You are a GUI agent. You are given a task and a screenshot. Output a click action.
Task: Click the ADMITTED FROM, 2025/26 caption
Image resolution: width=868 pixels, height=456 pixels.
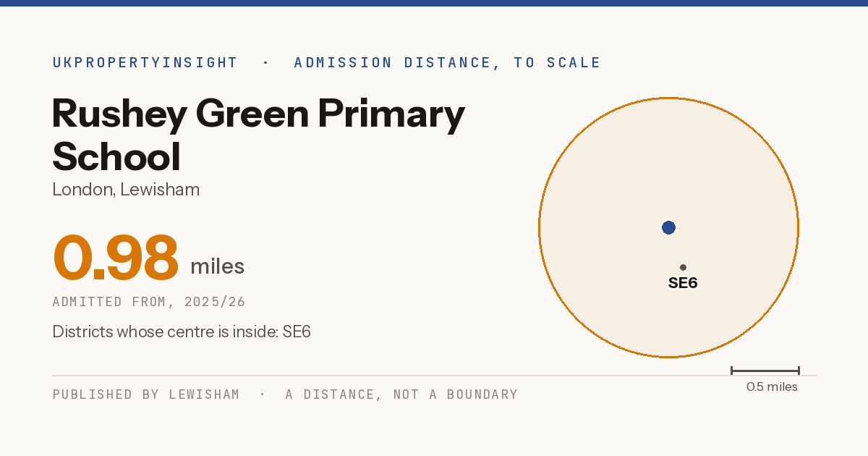click(149, 302)
